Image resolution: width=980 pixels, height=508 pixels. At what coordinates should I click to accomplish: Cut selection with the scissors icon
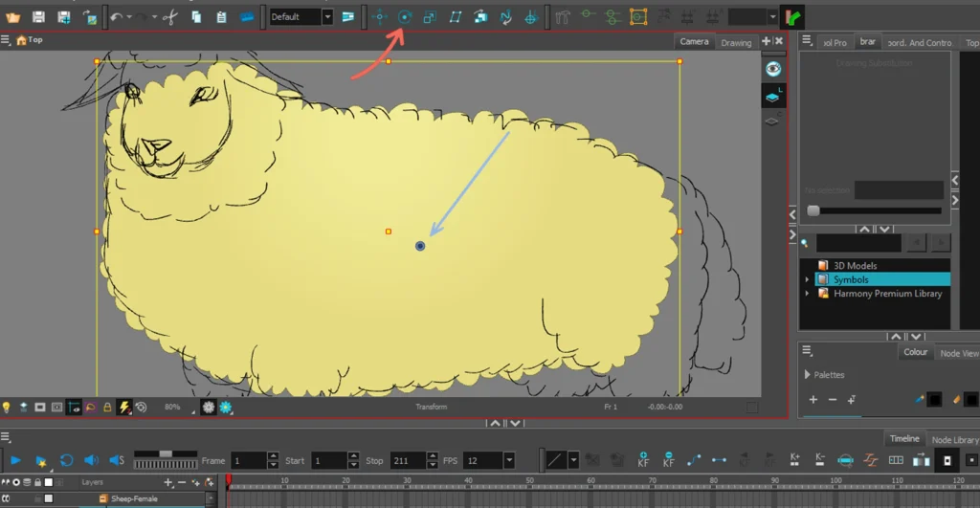click(170, 17)
